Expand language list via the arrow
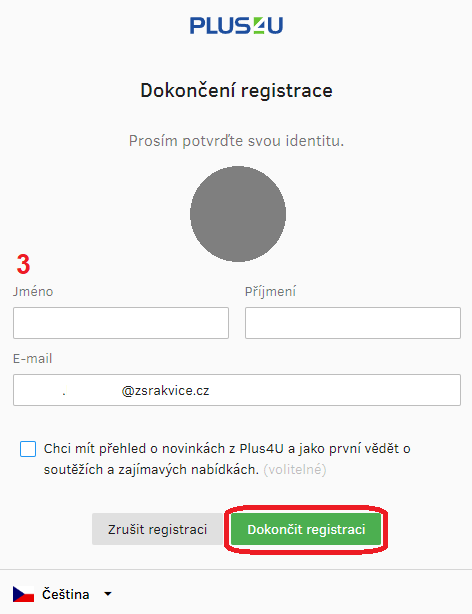This screenshot has width=472, height=614. point(108,594)
